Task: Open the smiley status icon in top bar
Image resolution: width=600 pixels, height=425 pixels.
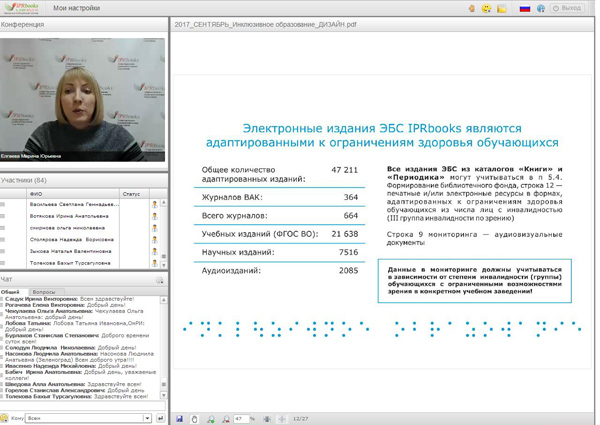Action: [486, 8]
